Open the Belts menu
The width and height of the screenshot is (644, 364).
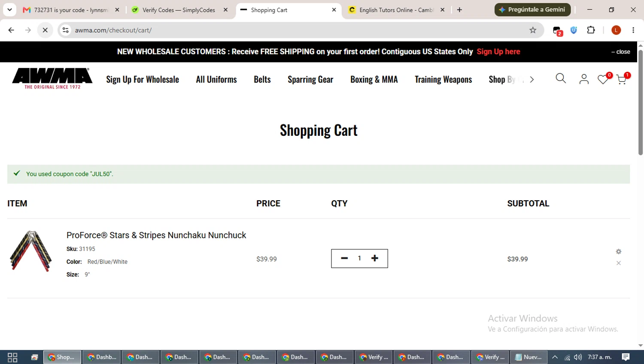(262, 80)
